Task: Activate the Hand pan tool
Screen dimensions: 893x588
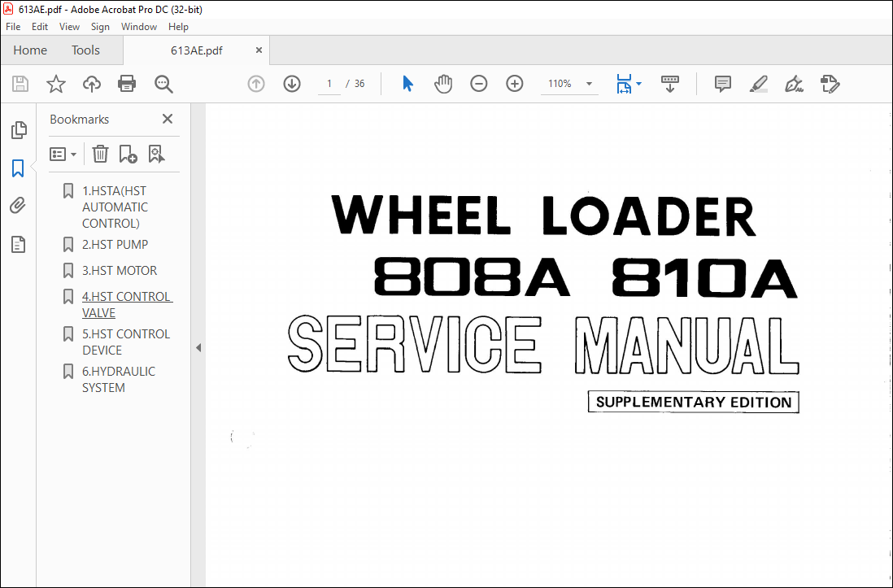Action: 443,84
